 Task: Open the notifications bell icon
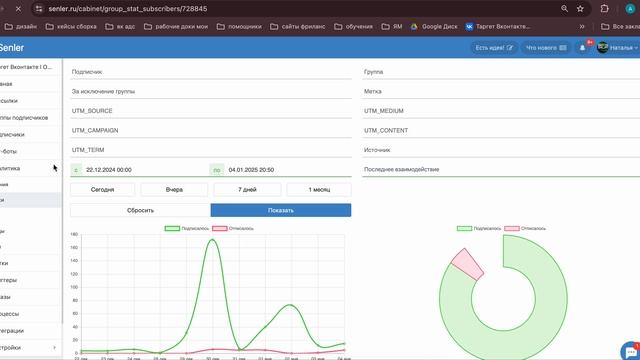[x=582, y=48]
